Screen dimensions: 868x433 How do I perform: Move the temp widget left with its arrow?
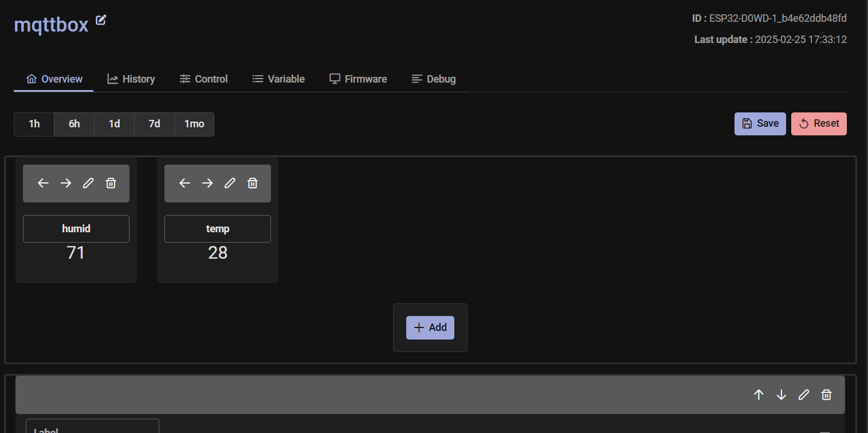click(184, 183)
